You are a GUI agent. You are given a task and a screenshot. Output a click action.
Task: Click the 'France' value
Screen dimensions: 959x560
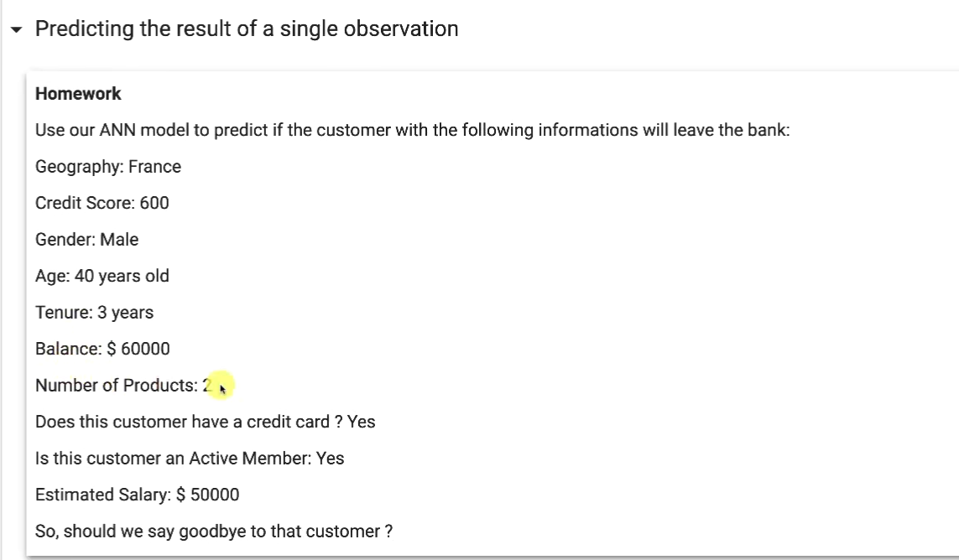(154, 167)
